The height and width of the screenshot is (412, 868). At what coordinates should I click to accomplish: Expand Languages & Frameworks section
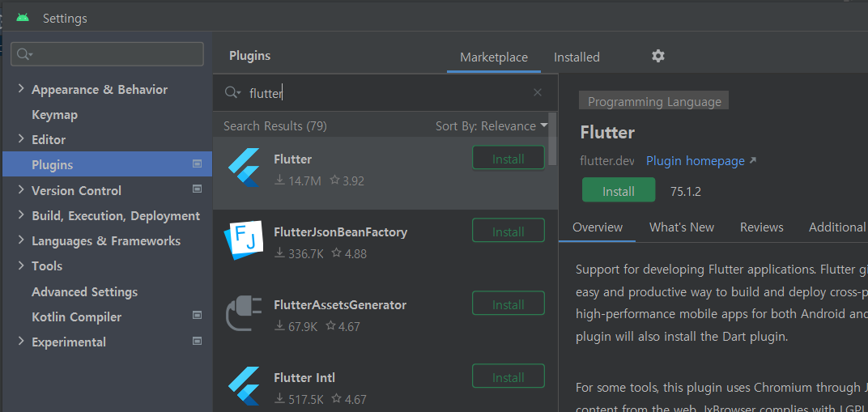[21, 240]
